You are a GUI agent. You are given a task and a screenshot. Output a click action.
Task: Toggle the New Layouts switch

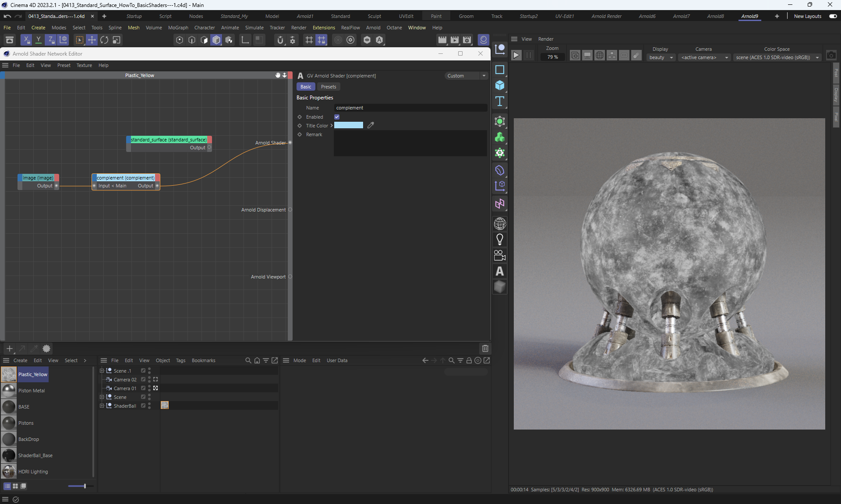tap(833, 16)
